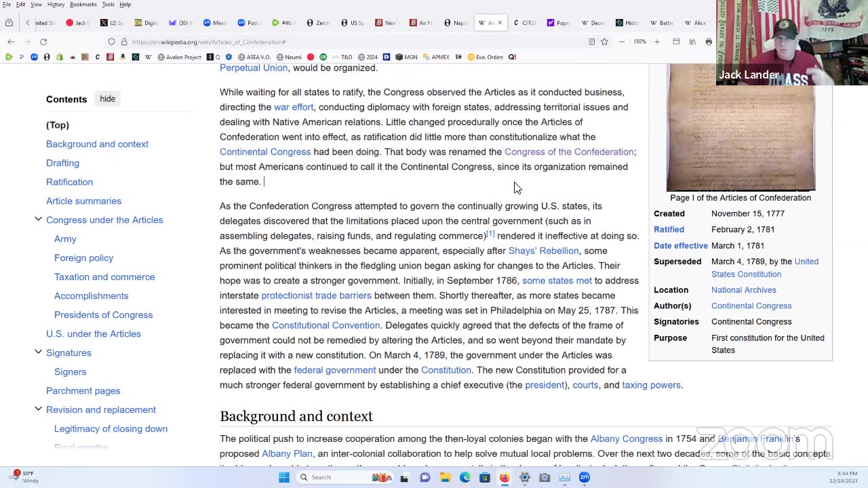
Task: Open the Help menu
Action: coord(125,5)
